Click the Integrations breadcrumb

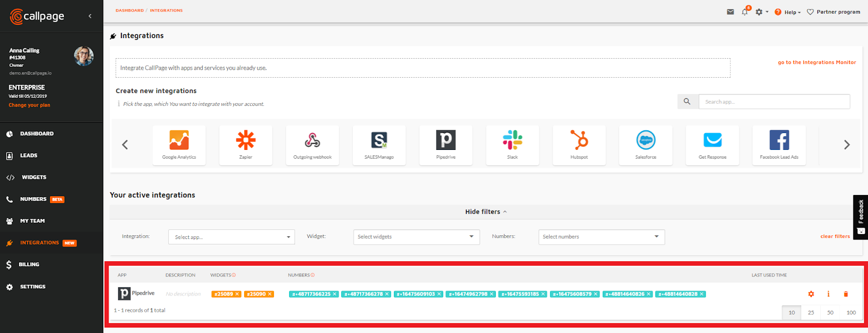(x=167, y=10)
